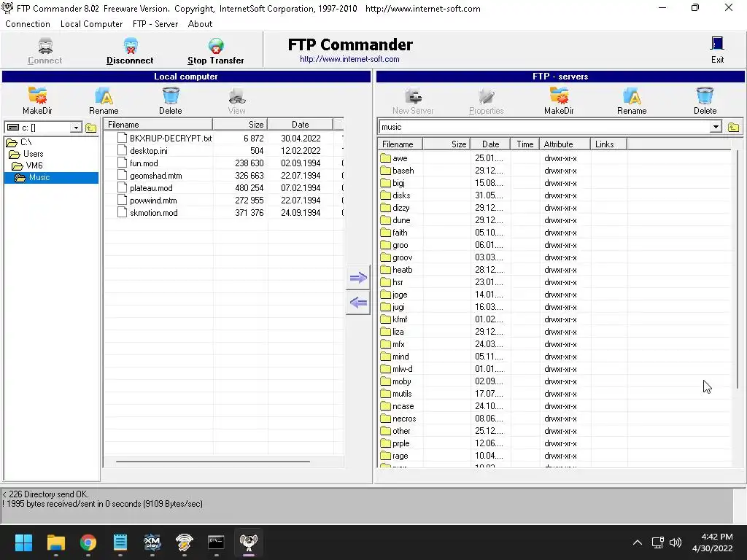Click the speaker volume tray icon
Screen dimensions: 747x560
pos(676,542)
